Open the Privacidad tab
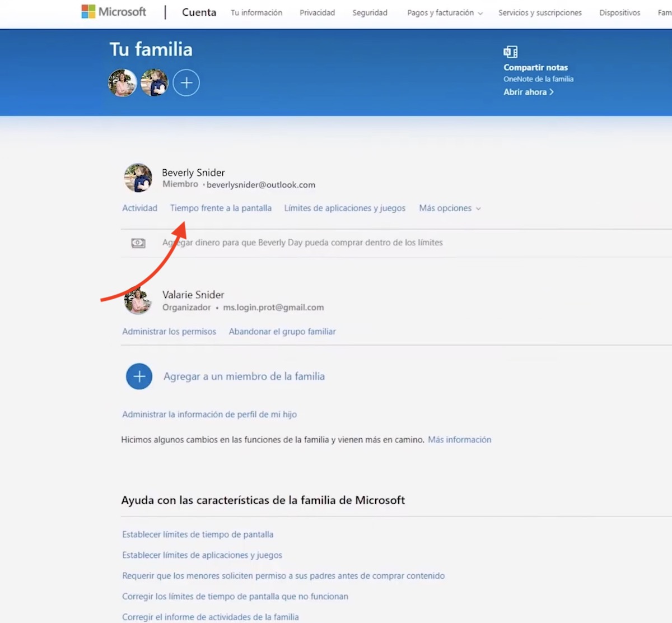This screenshot has width=672, height=623. pos(317,12)
